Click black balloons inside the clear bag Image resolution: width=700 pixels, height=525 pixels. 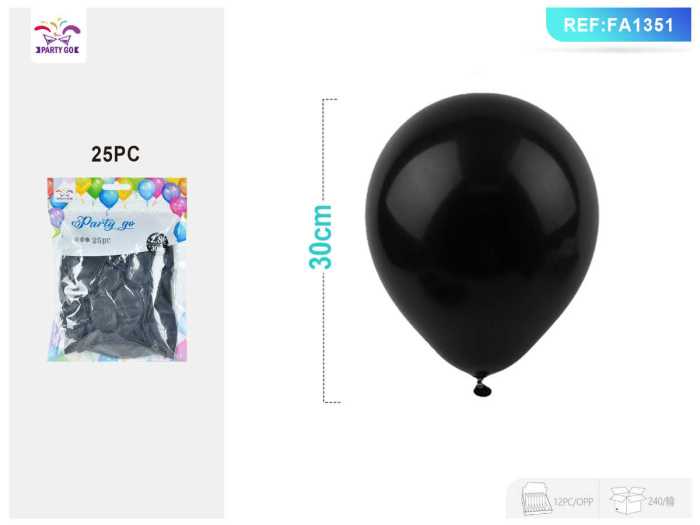coord(118,306)
